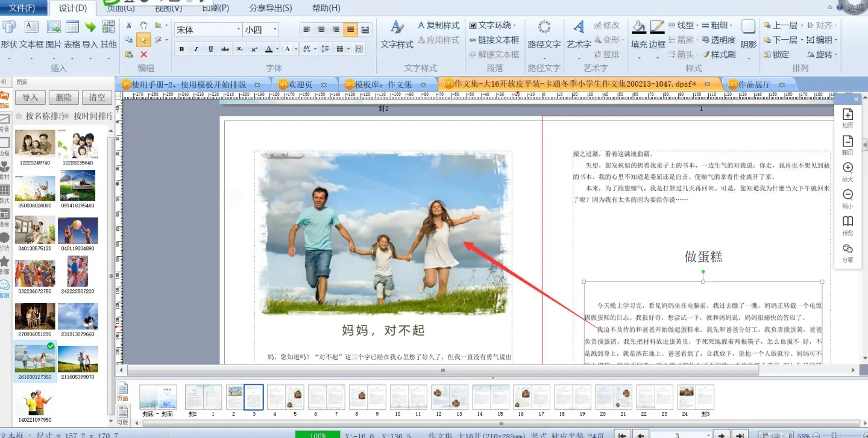Click the 清空 clear button in gallery
The height and width of the screenshot is (438, 868).
point(96,98)
